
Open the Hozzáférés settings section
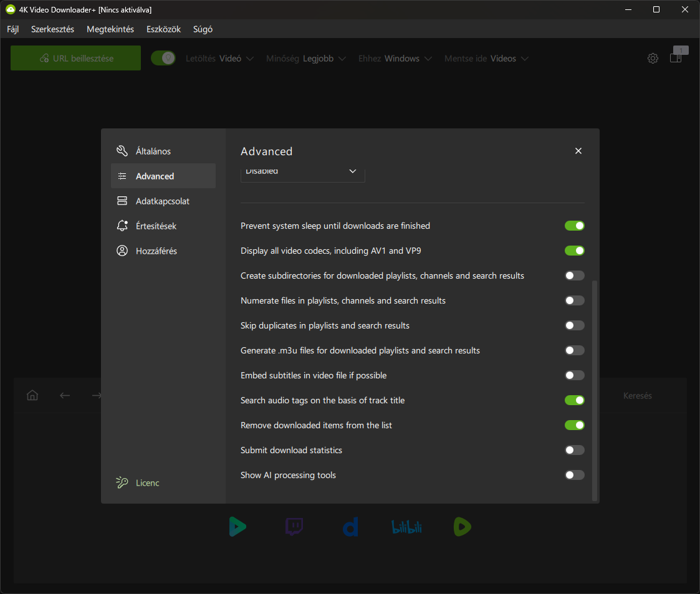[163, 251]
